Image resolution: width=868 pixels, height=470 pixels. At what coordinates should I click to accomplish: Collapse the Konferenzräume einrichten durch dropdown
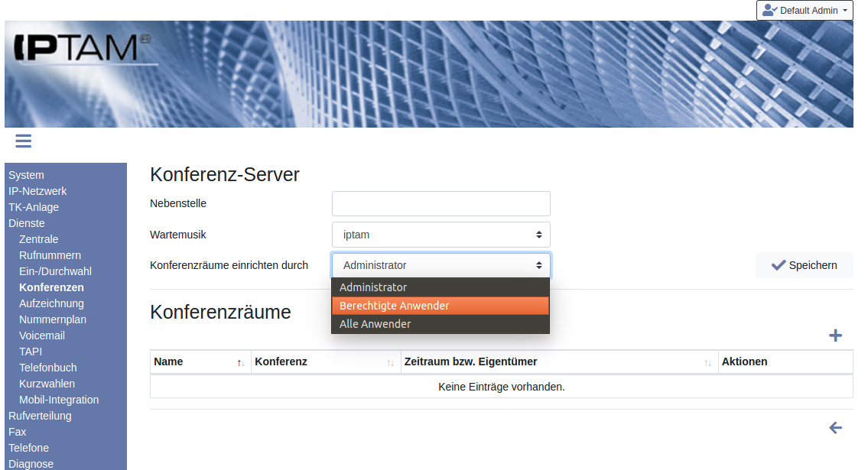441,265
